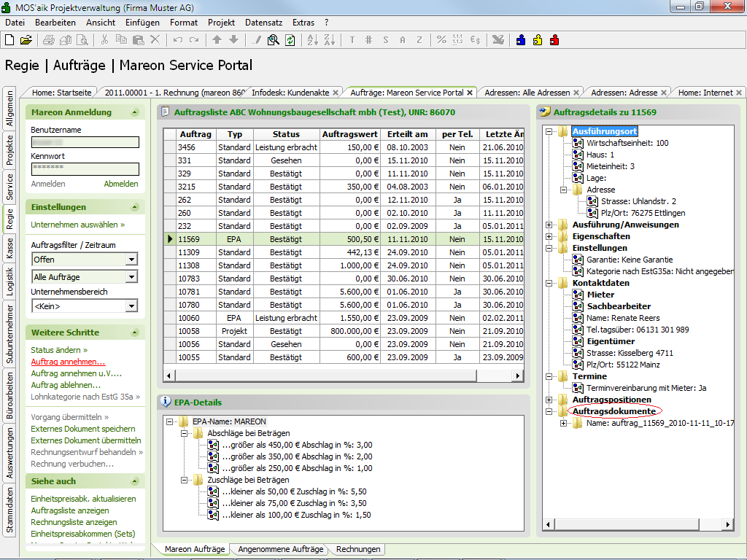Click the Auftrag ablehnen… link
The image size is (747, 560).
coord(66,385)
